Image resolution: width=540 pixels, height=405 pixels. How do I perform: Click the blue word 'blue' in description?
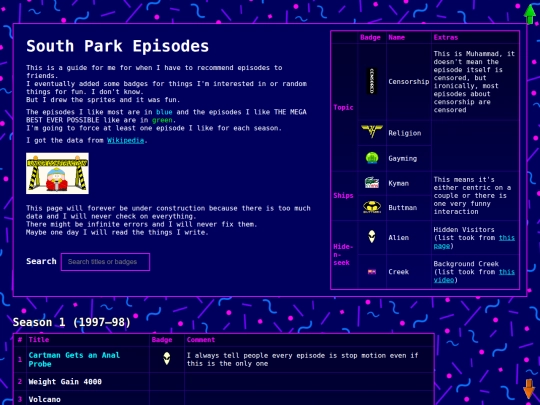pos(164,112)
